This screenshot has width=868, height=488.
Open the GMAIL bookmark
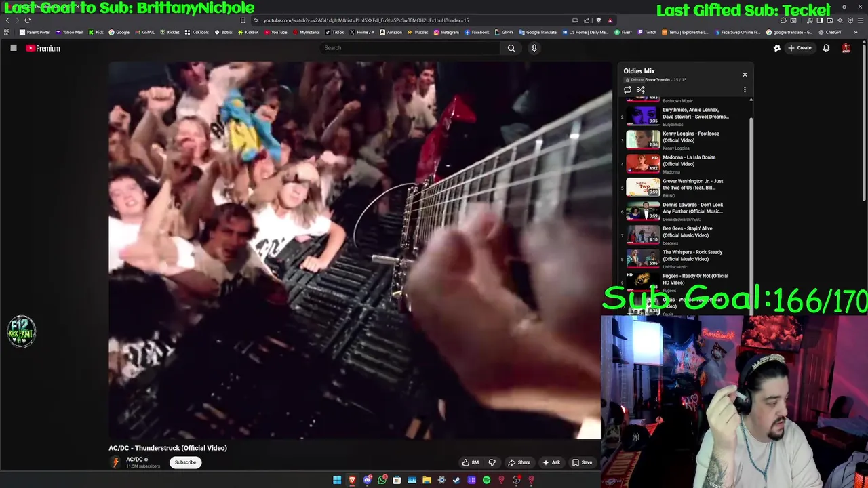(144, 32)
